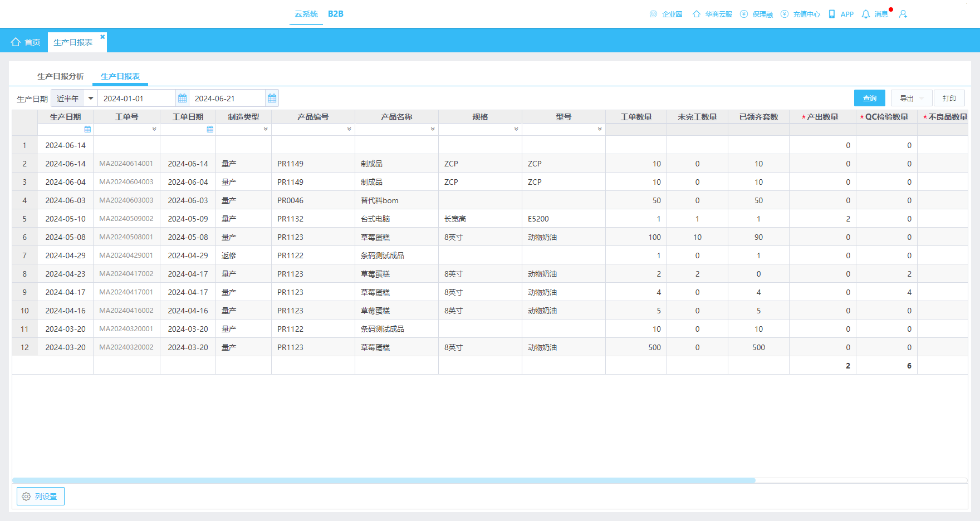The width and height of the screenshot is (980, 521).
Task: Open the user profile icon
Action: [903, 14]
